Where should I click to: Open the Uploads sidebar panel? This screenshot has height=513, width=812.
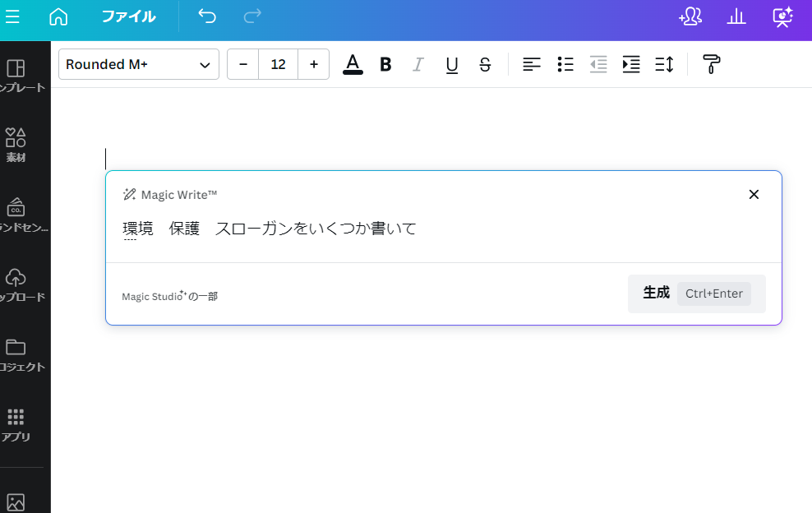pyautogui.click(x=21, y=285)
